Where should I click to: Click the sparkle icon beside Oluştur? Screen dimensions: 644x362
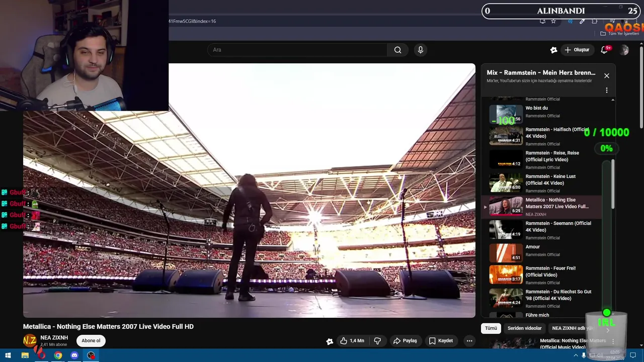[x=553, y=50]
